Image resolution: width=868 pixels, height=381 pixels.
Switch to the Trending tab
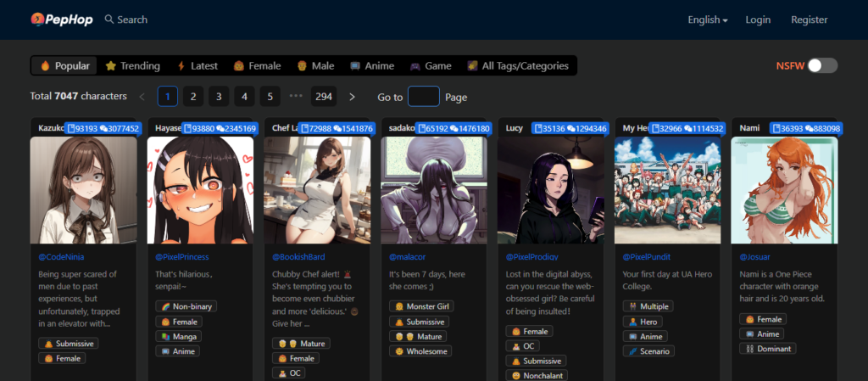coord(133,66)
